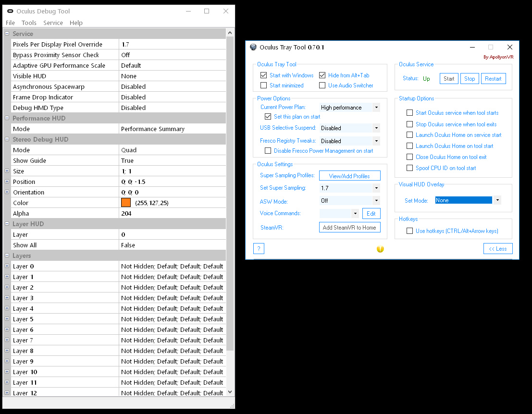Expand the Orientation property
The width and height of the screenshot is (532, 414).
[x=7, y=192]
